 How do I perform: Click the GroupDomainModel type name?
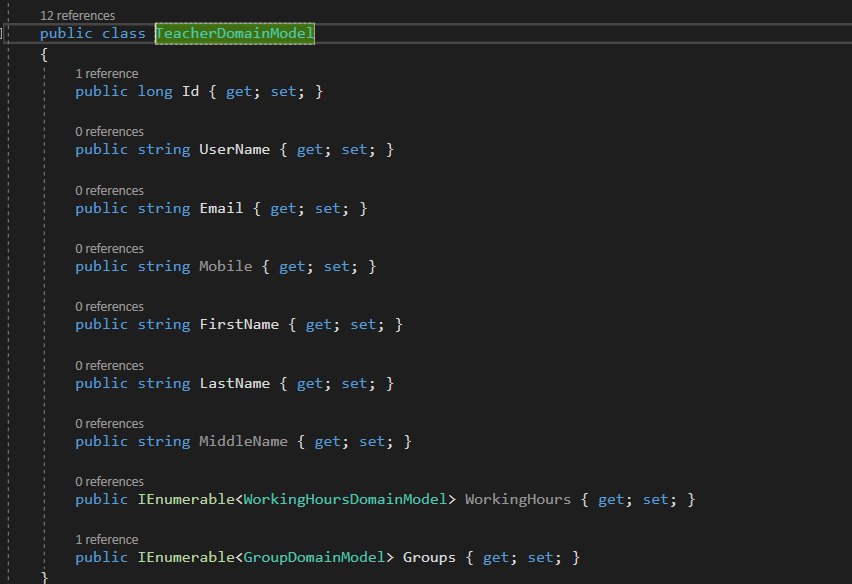point(314,557)
